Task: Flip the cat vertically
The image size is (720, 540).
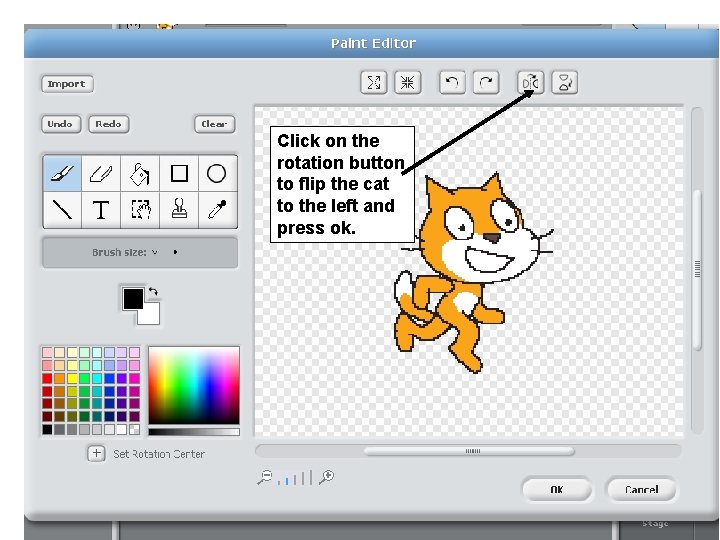Action: 564,83
